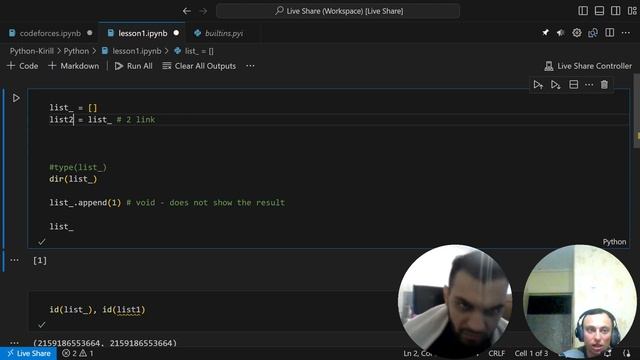Select the Python folder breadcrumb
640x360 pixels.
(x=76, y=51)
